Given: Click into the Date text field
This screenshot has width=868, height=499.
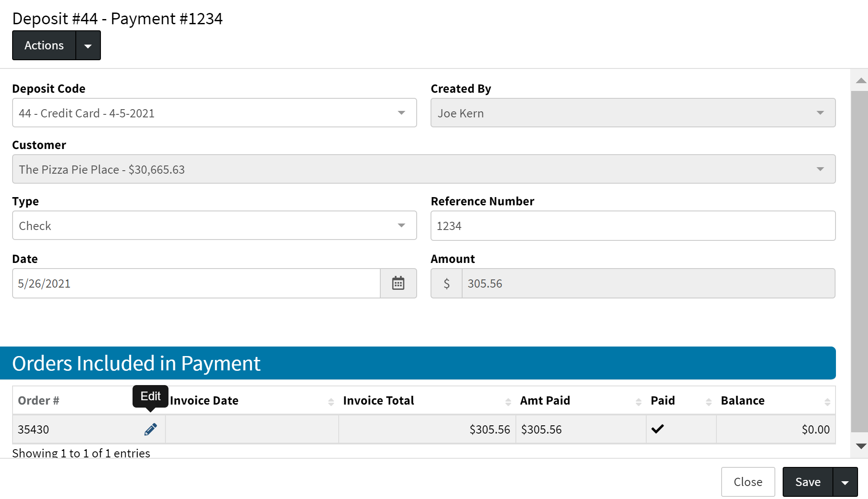Looking at the screenshot, I should [x=196, y=283].
